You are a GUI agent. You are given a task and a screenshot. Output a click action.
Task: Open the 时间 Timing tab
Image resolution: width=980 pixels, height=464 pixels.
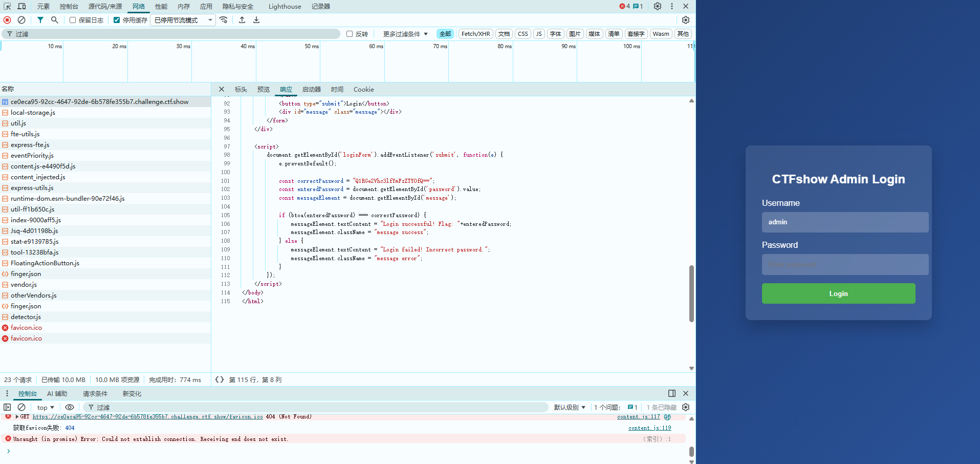(x=337, y=89)
